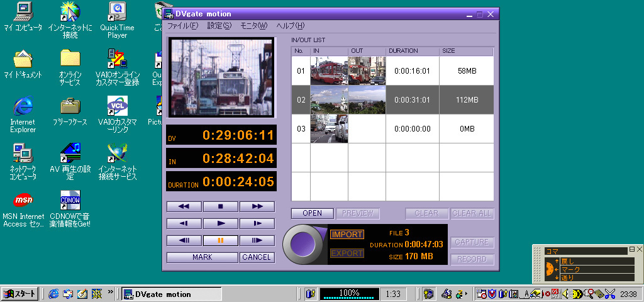
Task: Click the IN thumbnail of clip 01
Action: click(329, 71)
